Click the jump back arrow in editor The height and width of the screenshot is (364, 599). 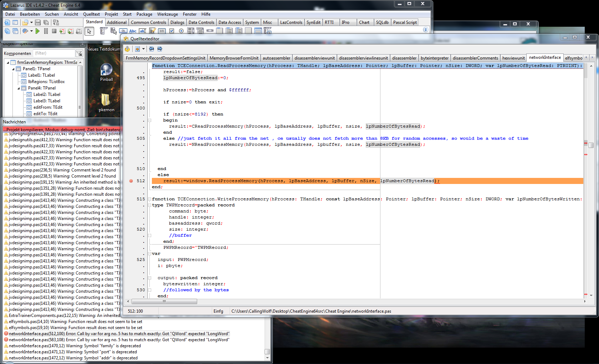pyautogui.click(x=152, y=49)
